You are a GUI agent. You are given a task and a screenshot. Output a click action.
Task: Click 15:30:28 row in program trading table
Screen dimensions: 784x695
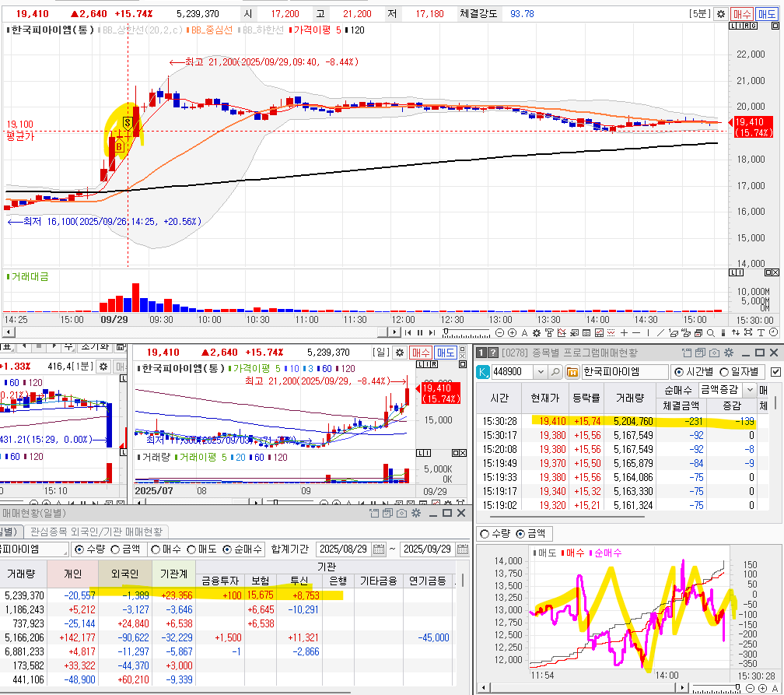click(622, 421)
